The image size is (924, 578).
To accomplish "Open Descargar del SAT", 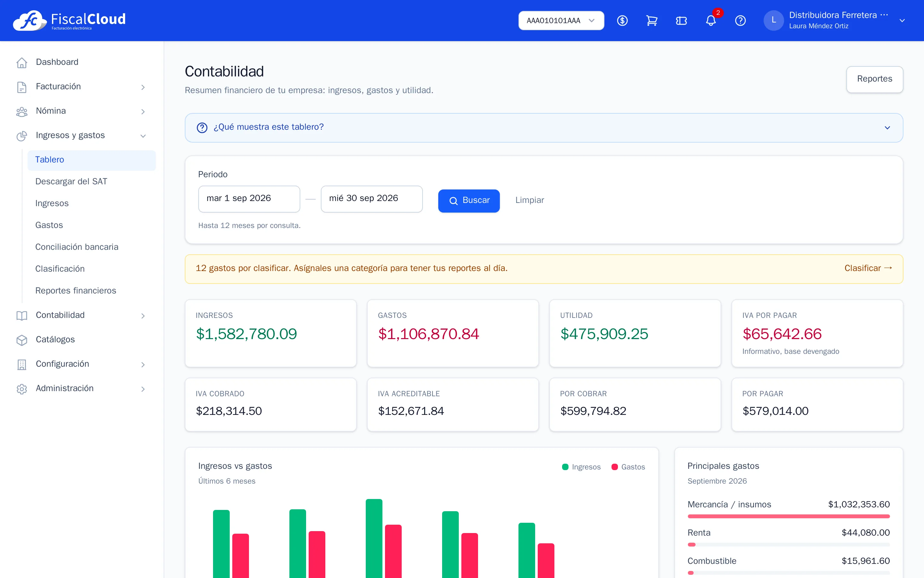I will click(x=92, y=181).
